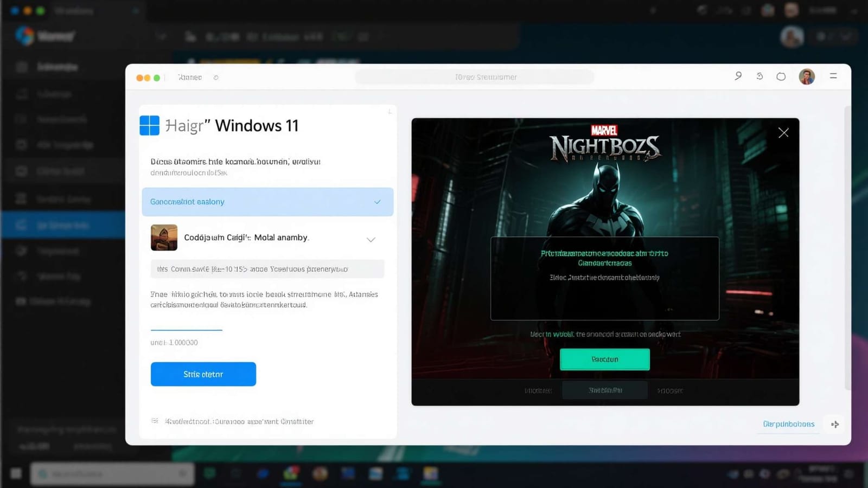The image size is (868, 488).
Task: Select the right tab under game panel
Action: [x=670, y=390]
